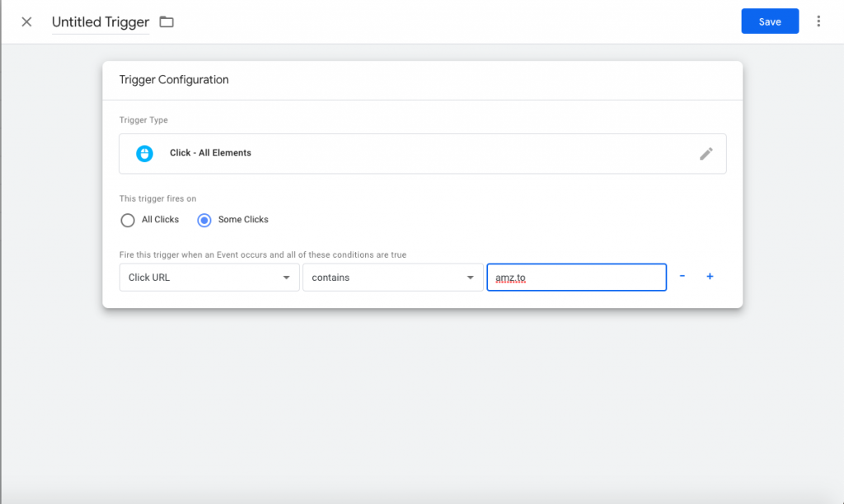The width and height of the screenshot is (844, 504).
Task: Click the amz.to value input field
Action: click(576, 278)
